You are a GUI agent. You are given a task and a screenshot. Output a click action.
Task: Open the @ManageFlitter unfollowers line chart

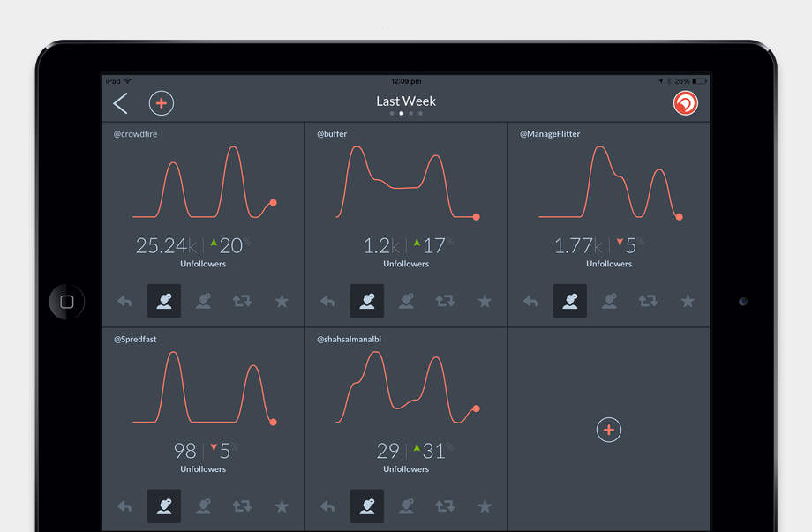pyautogui.click(x=611, y=183)
